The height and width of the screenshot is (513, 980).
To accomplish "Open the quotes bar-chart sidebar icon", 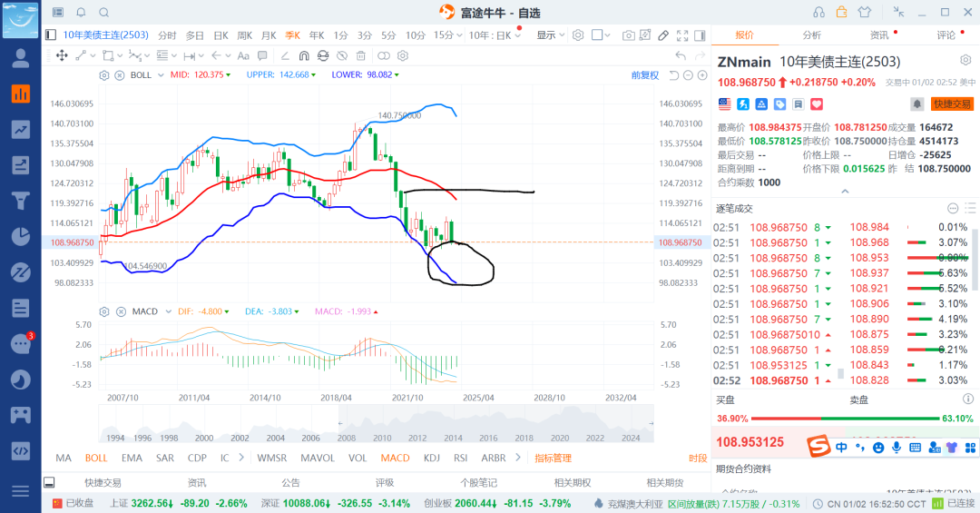I will 21,94.
